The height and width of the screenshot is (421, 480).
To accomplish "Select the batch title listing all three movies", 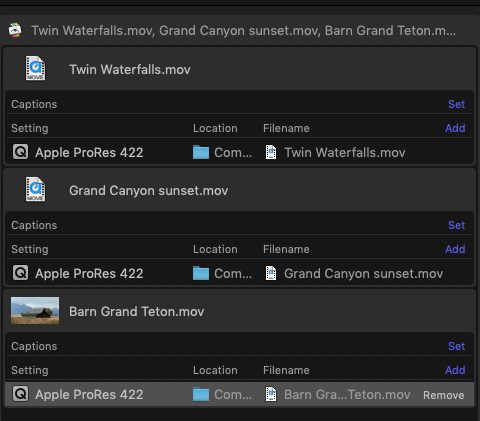I will click(243, 30).
